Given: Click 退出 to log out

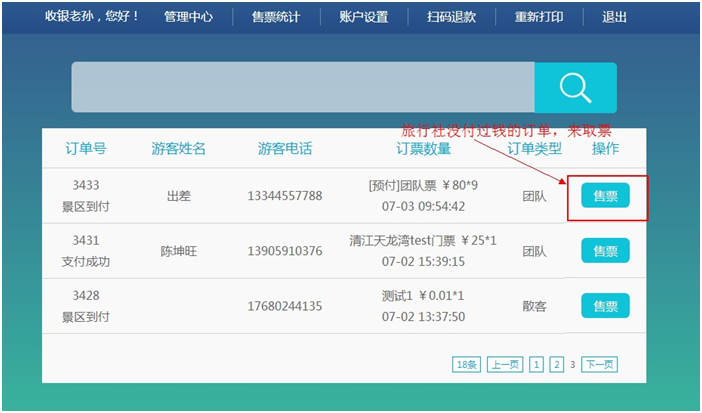Looking at the screenshot, I should pos(615,17).
